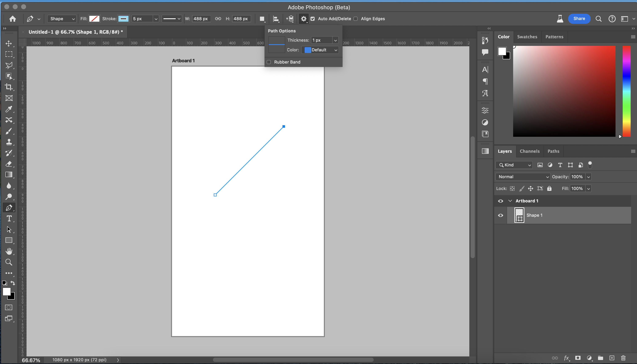The image size is (637, 364).
Task: Select the Hand tool
Action: [9, 251]
